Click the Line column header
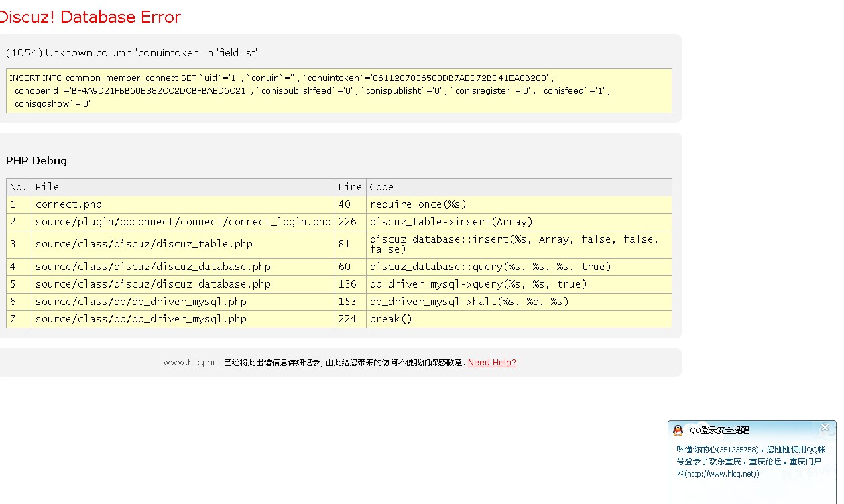This screenshot has height=504, width=844. pyautogui.click(x=350, y=187)
